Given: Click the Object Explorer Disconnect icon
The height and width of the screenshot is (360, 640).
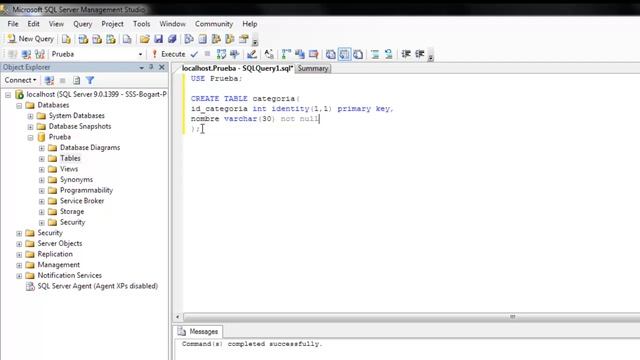Looking at the screenshot, I should [49, 80].
